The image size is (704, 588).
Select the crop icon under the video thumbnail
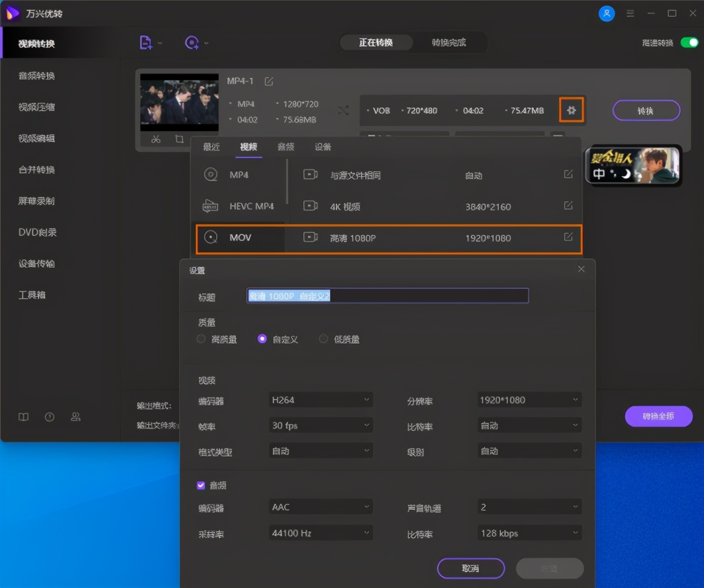click(179, 140)
